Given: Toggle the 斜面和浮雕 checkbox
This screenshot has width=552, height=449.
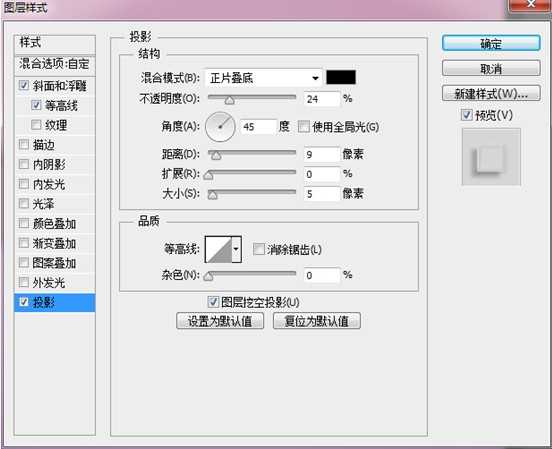Looking at the screenshot, I should pos(24,85).
